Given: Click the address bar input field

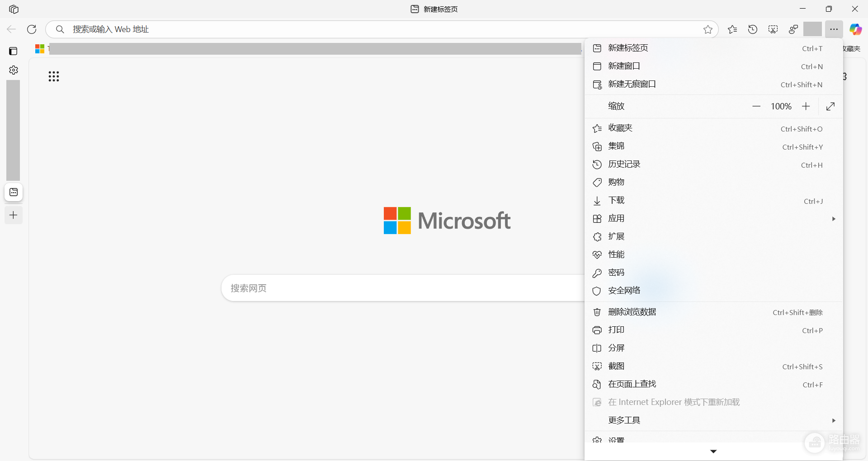Looking at the screenshot, I should click(x=382, y=29).
